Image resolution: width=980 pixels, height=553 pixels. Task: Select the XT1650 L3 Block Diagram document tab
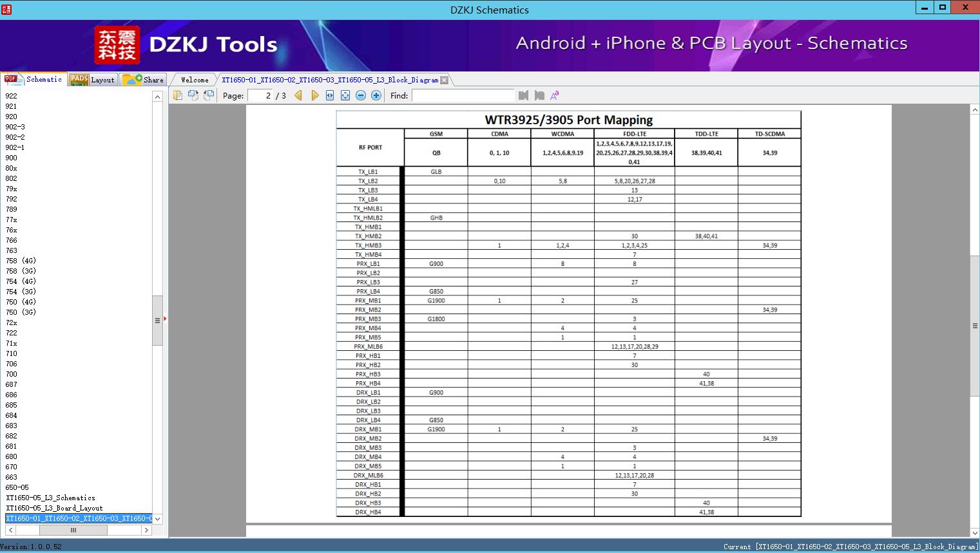pos(330,80)
